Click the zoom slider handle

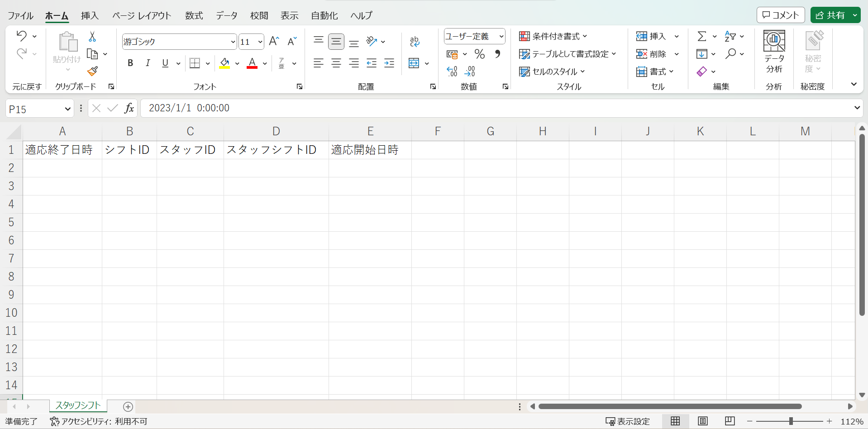point(791,421)
